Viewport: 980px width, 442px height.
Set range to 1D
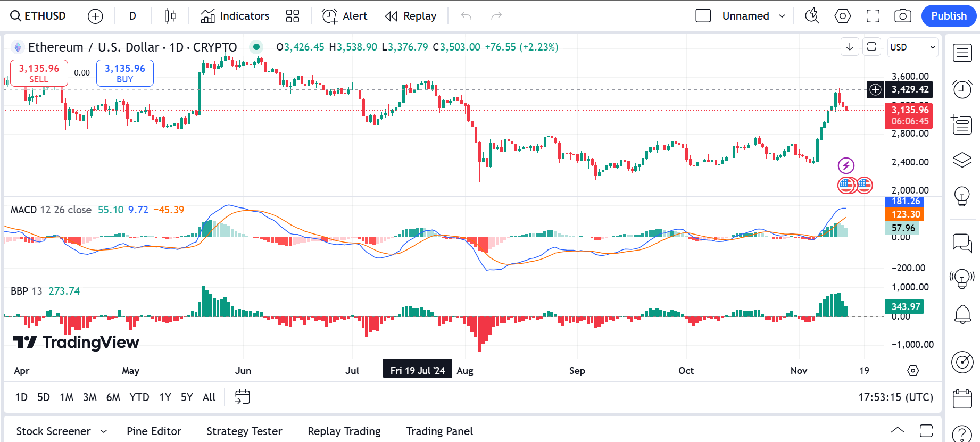pyautogui.click(x=21, y=397)
